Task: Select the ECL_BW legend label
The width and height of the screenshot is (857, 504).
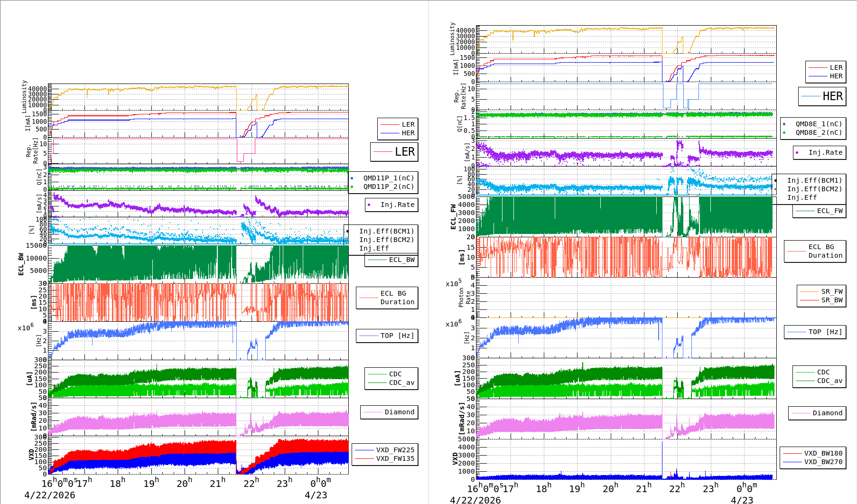Action: [391, 260]
